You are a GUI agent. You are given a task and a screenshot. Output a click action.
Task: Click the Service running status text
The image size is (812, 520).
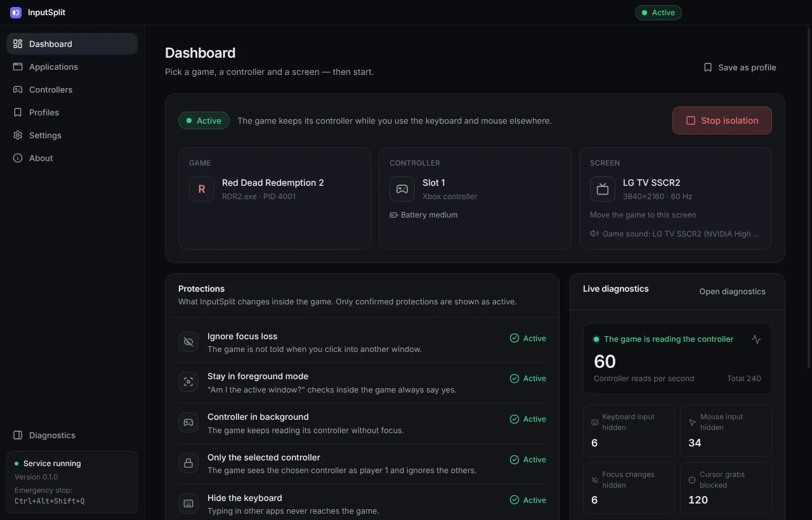point(52,464)
